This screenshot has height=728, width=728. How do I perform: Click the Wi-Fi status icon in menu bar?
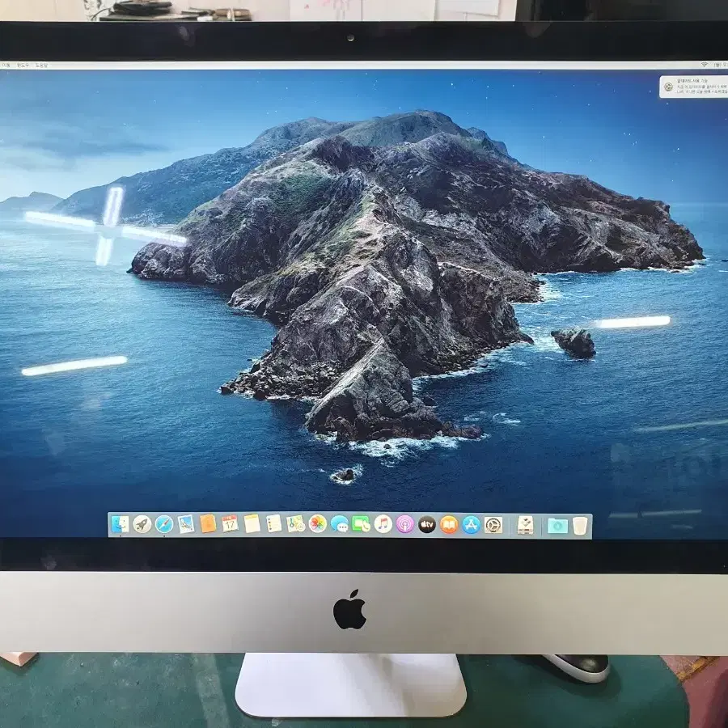coord(705,65)
